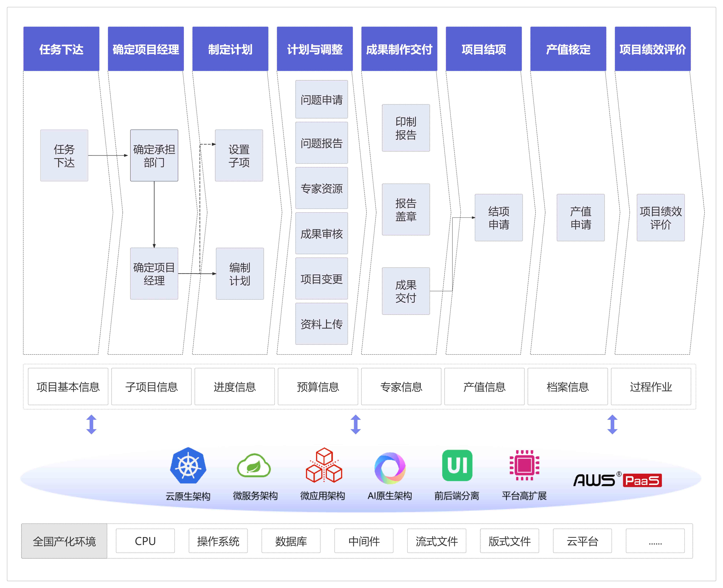Click the green UI 前后端分离 icon
The image size is (723, 588).
(457, 465)
